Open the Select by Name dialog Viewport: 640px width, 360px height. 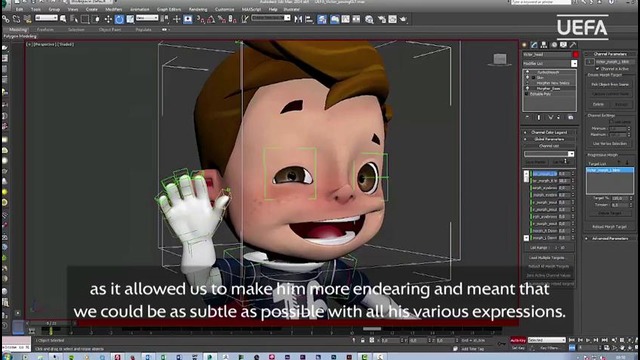tap(74, 19)
